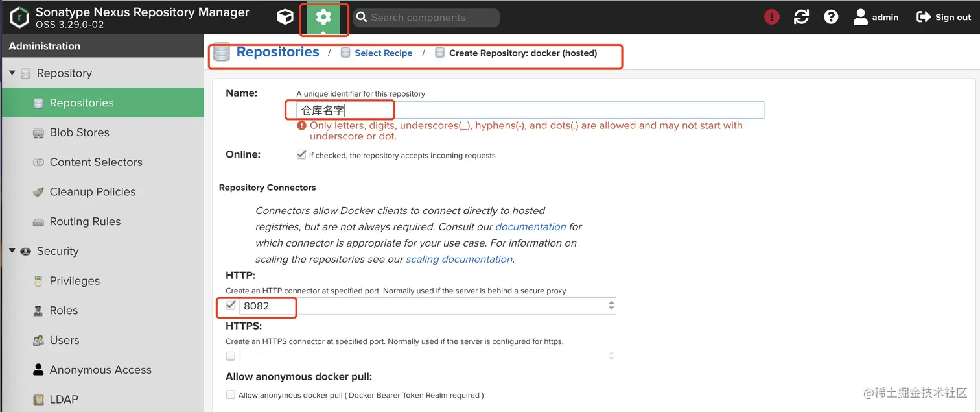Click the HTTPS port spinner arrows
Image resolution: width=980 pixels, height=412 pixels.
pyautogui.click(x=611, y=356)
